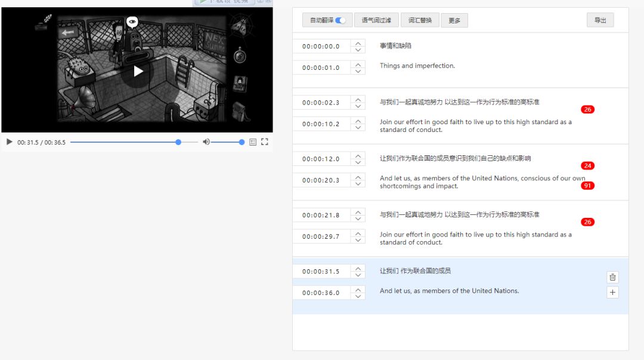
Task: Click the red 24 badge
Action: coord(588,166)
